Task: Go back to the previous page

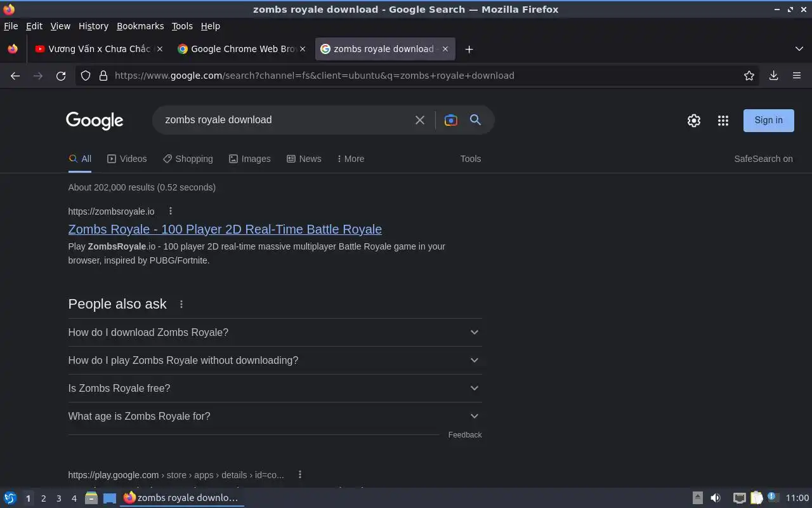Action: 15,76
